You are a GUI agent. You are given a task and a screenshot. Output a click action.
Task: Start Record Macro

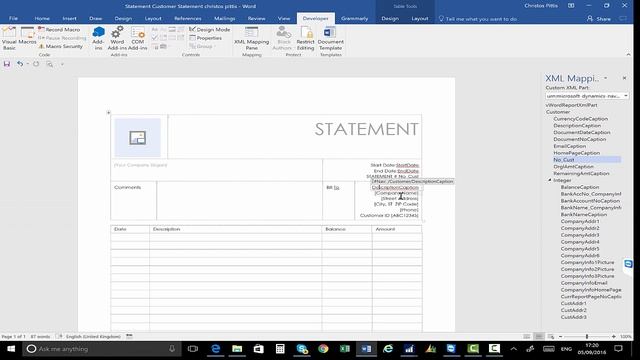click(59, 29)
